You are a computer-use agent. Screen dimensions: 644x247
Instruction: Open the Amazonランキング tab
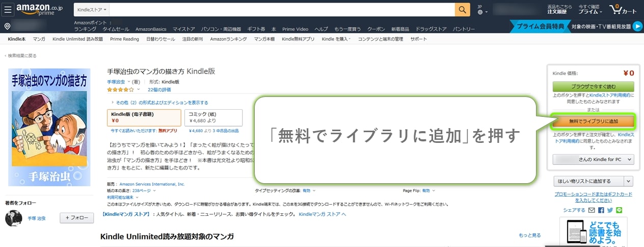(228, 39)
